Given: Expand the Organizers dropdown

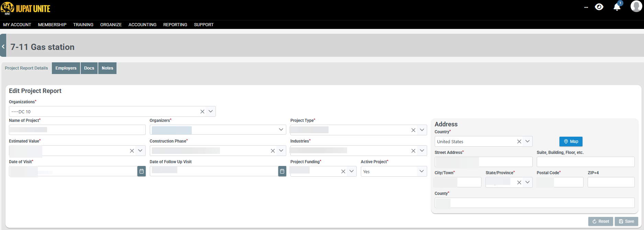Looking at the screenshot, I should point(281,129).
